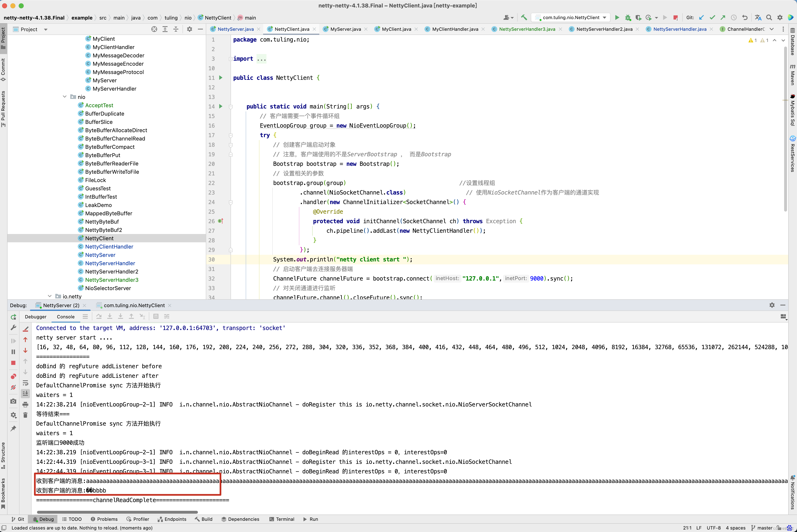
Task: Toggle scroll to end of console
Action: click(x=25, y=393)
